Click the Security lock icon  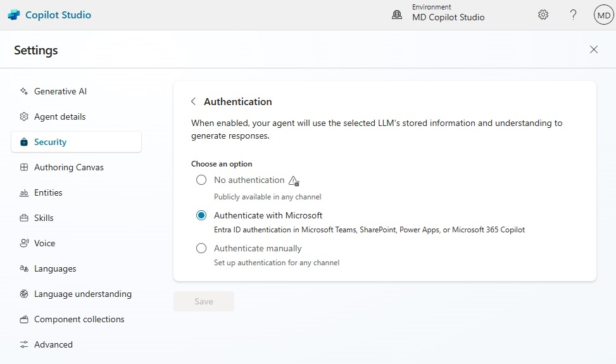pyautogui.click(x=24, y=142)
